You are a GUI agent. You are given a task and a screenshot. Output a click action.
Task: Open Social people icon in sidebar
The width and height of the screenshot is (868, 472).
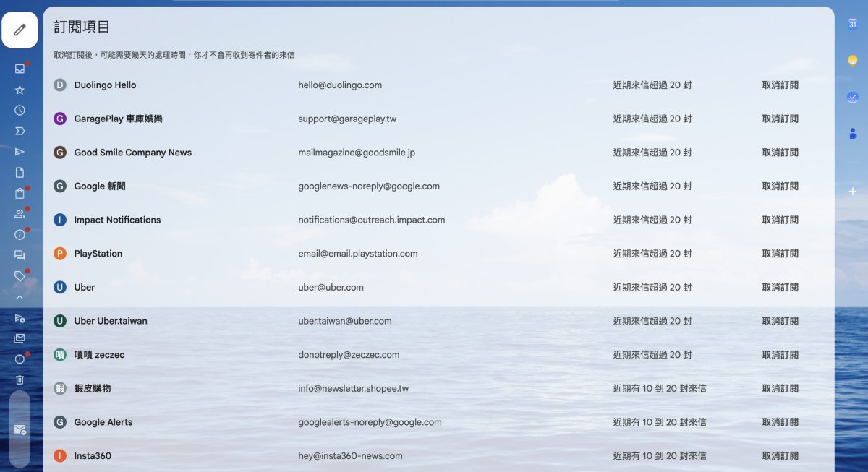(x=20, y=214)
